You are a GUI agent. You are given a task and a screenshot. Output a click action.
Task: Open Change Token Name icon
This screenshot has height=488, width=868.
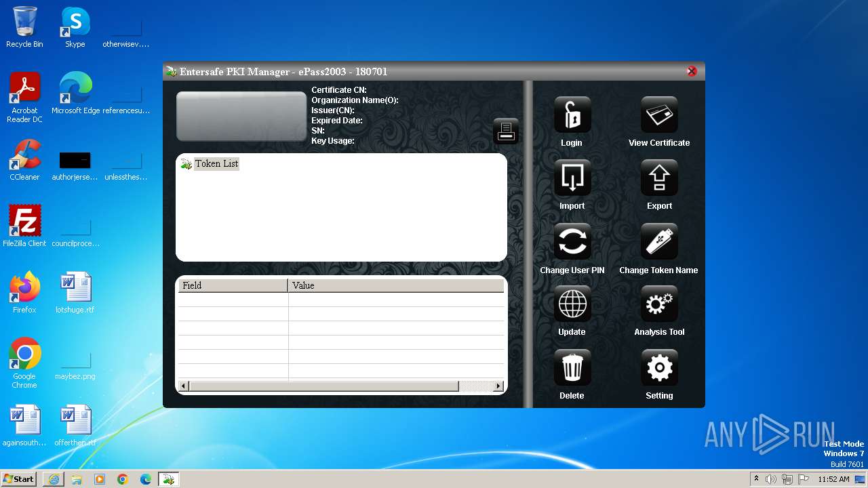pyautogui.click(x=659, y=242)
